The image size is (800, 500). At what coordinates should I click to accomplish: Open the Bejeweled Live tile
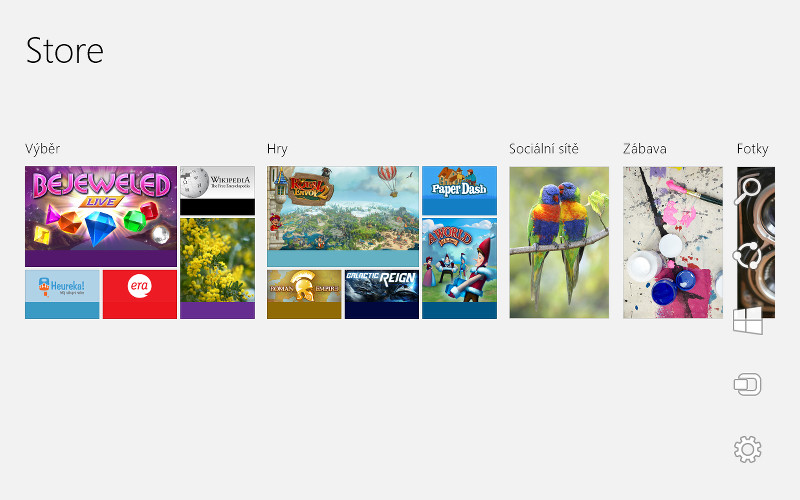pos(101,216)
